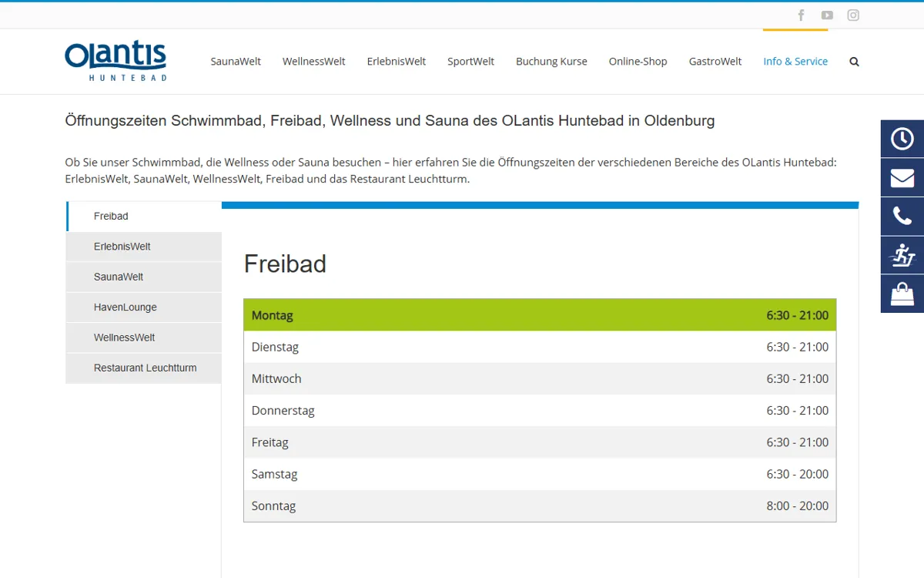Image resolution: width=924 pixels, height=578 pixels.
Task: Select the Freibad vertical tab
Action: [144, 217]
